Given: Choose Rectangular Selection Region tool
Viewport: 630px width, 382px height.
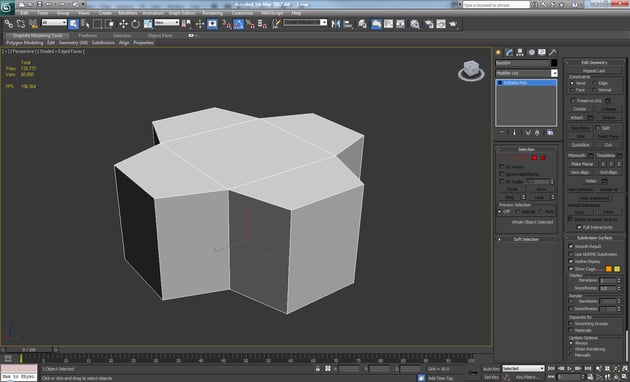Looking at the screenshot, I should click(x=97, y=24).
